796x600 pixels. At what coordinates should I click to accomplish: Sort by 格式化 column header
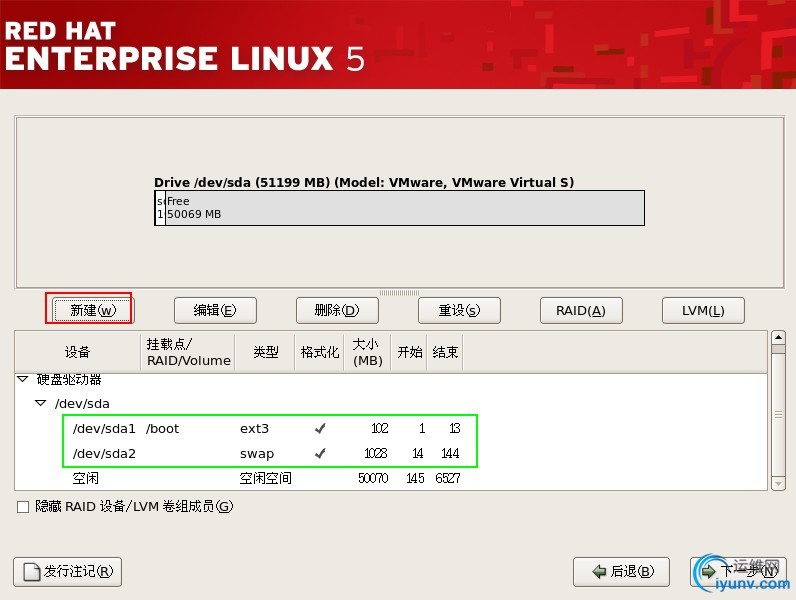pos(319,352)
